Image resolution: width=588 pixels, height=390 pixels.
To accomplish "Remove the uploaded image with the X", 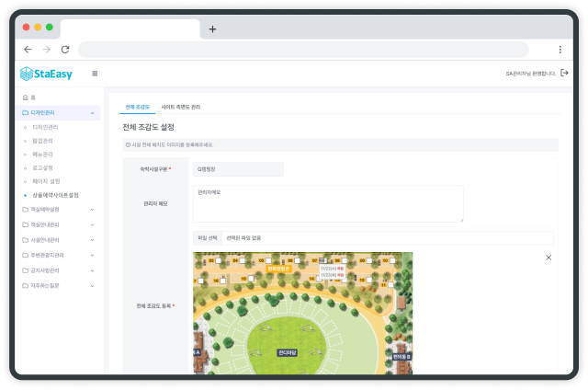I will [548, 258].
